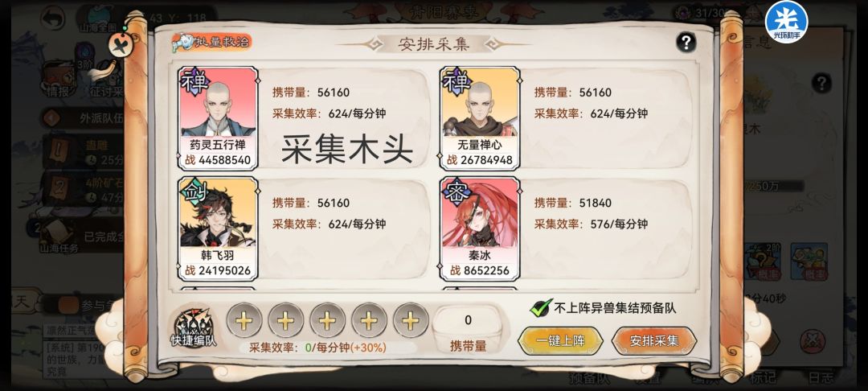Select hero card 韩飞羽
This screenshot has width=868, height=391.
(x=218, y=228)
